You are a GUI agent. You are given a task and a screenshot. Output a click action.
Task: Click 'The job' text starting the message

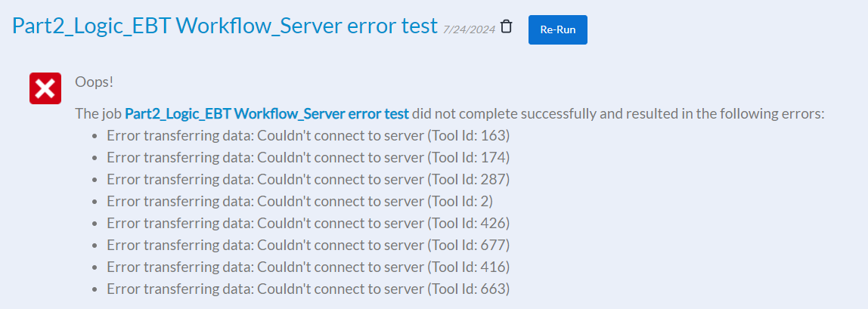98,114
